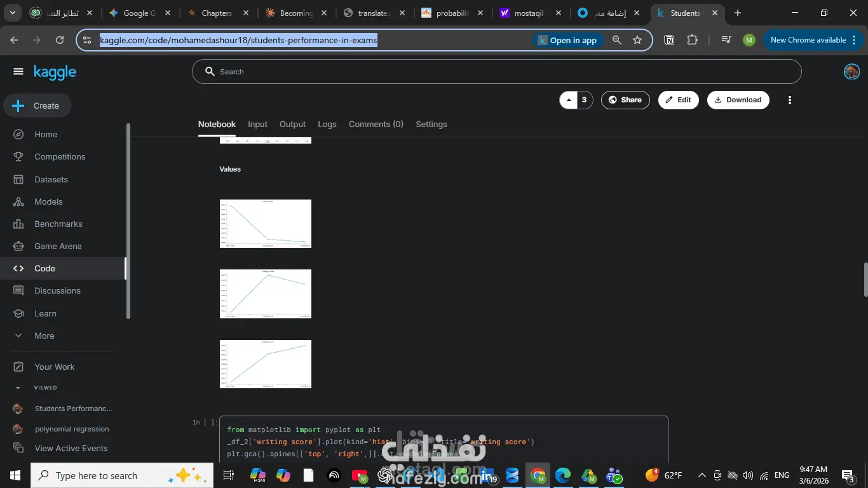Switch to the Notebook tab
This screenshot has height=488, width=868.
(217, 124)
